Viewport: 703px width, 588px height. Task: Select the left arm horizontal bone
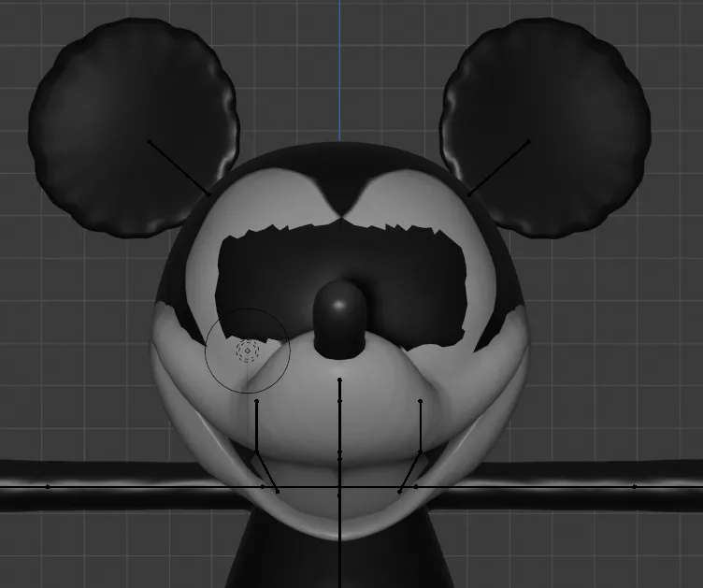[x=154, y=487]
